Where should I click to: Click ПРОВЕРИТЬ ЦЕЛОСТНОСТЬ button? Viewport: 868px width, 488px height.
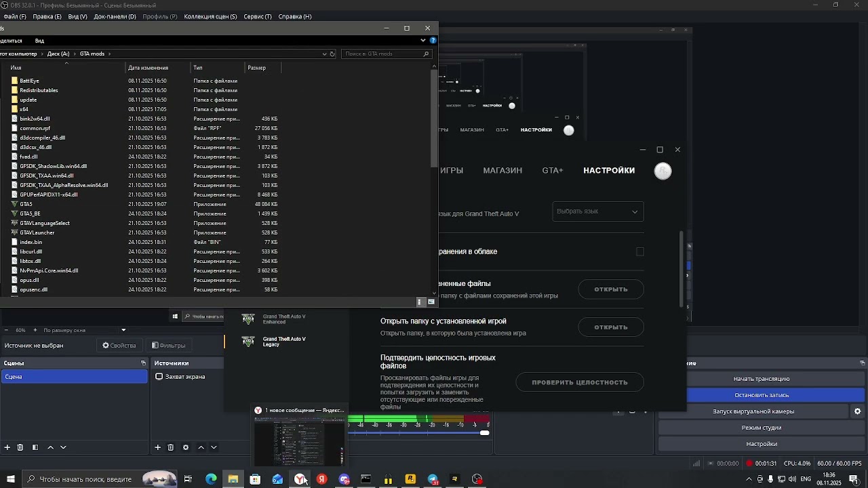[580, 382]
